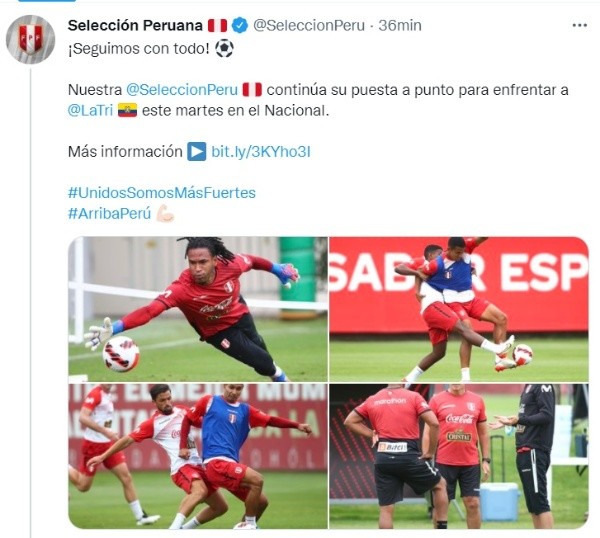The width and height of the screenshot is (600, 538).
Task: Open the photo with red SAB ESP banner
Action: [459, 309]
